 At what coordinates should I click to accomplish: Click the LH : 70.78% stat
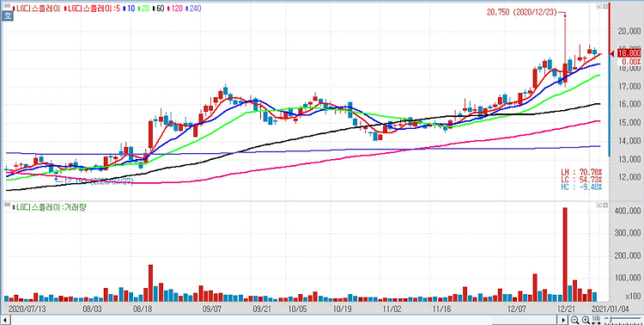tap(581, 172)
